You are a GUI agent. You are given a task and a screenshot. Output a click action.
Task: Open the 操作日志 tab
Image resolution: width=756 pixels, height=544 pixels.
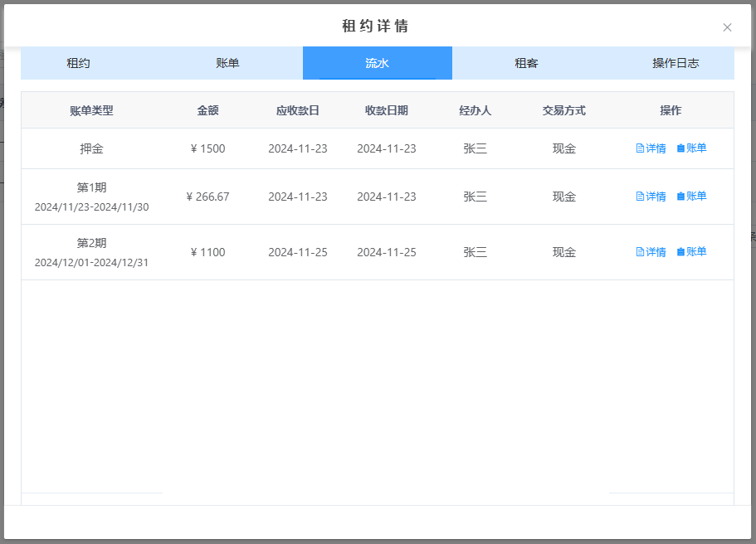[x=676, y=63]
